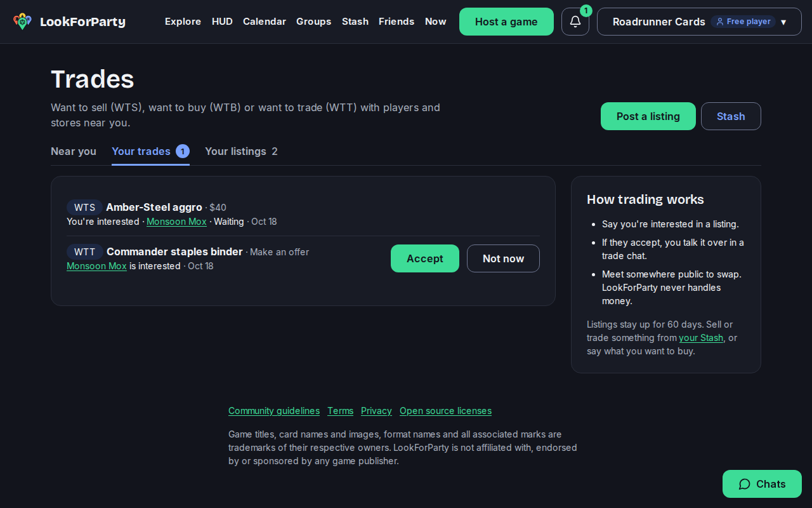The image size is (812, 508).
Task: Click the Make an offer text
Action: [280, 252]
